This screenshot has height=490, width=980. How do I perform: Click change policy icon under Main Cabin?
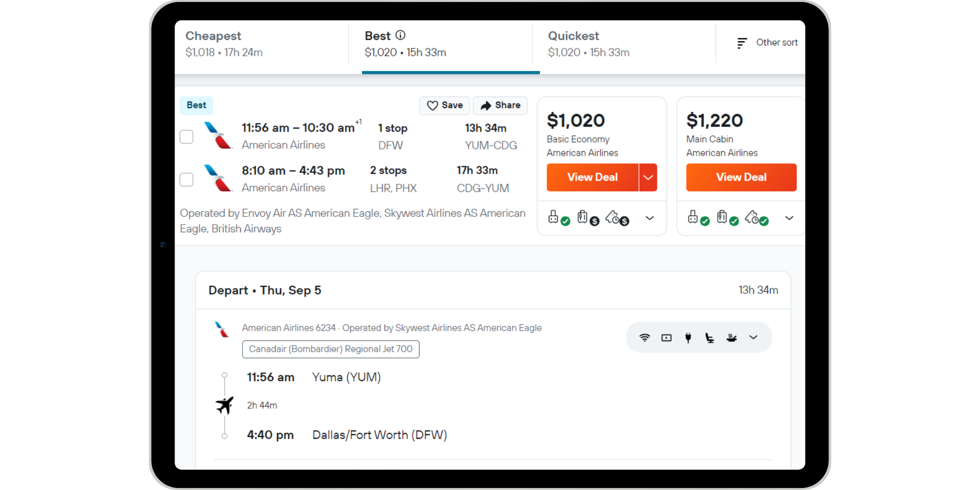point(756,218)
